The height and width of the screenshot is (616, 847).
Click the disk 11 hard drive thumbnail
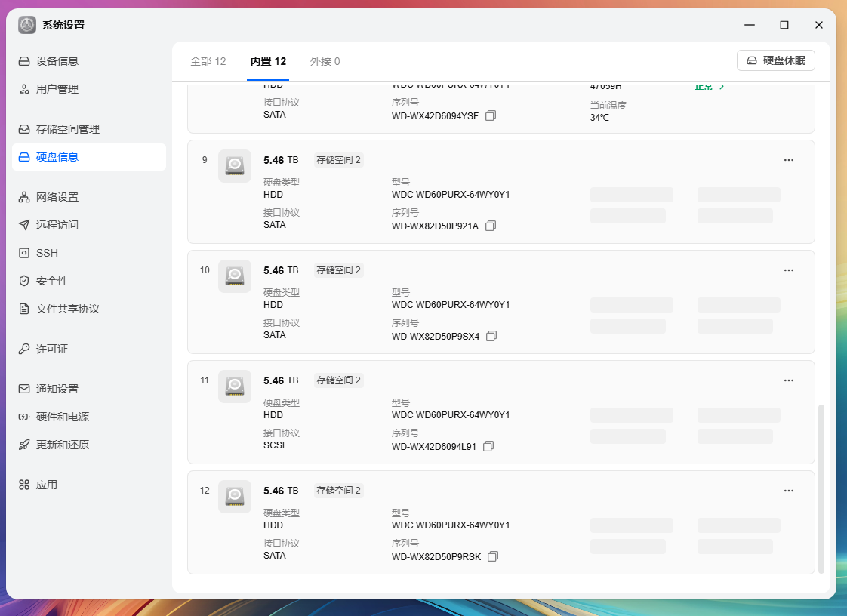tap(235, 387)
